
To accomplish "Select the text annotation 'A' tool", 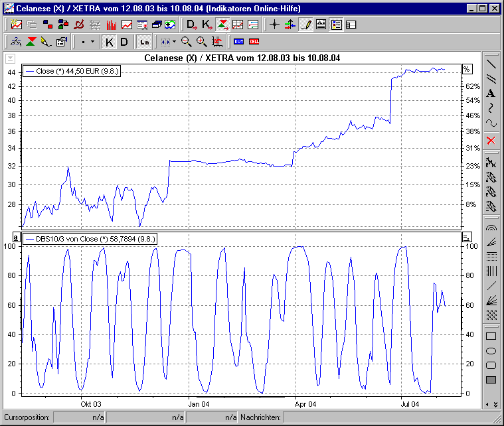I will [491, 94].
